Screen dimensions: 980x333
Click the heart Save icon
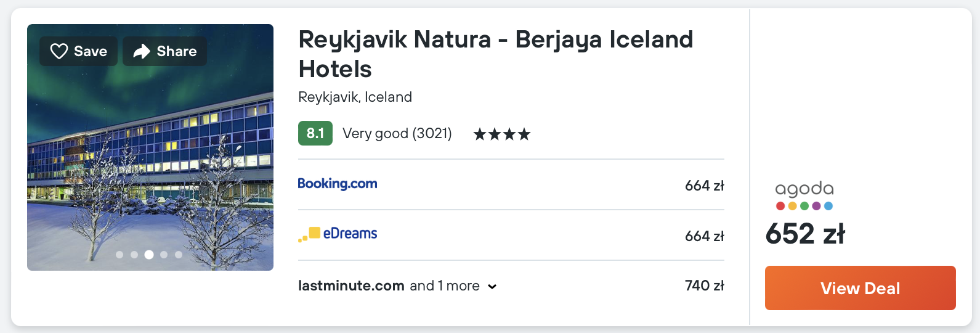coord(59,51)
